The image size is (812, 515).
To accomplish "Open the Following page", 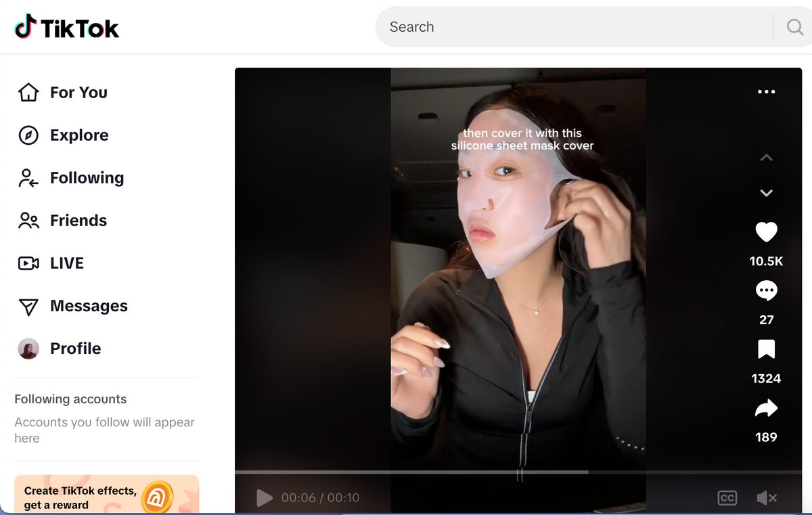I will (87, 178).
